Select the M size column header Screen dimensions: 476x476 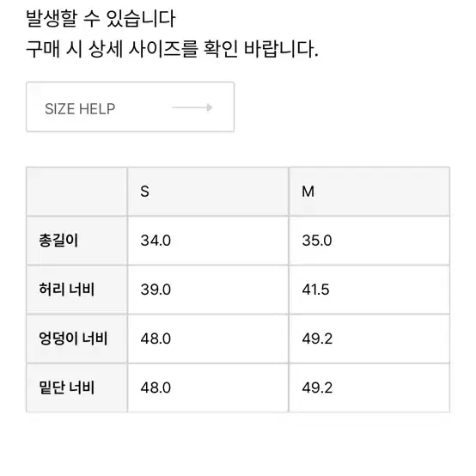(369, 192)
